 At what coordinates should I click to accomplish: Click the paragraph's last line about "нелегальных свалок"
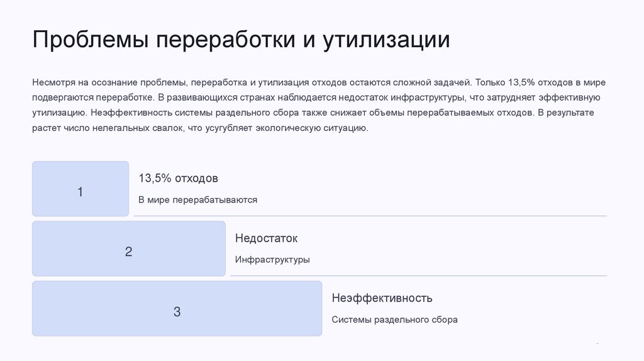[199, 128]
